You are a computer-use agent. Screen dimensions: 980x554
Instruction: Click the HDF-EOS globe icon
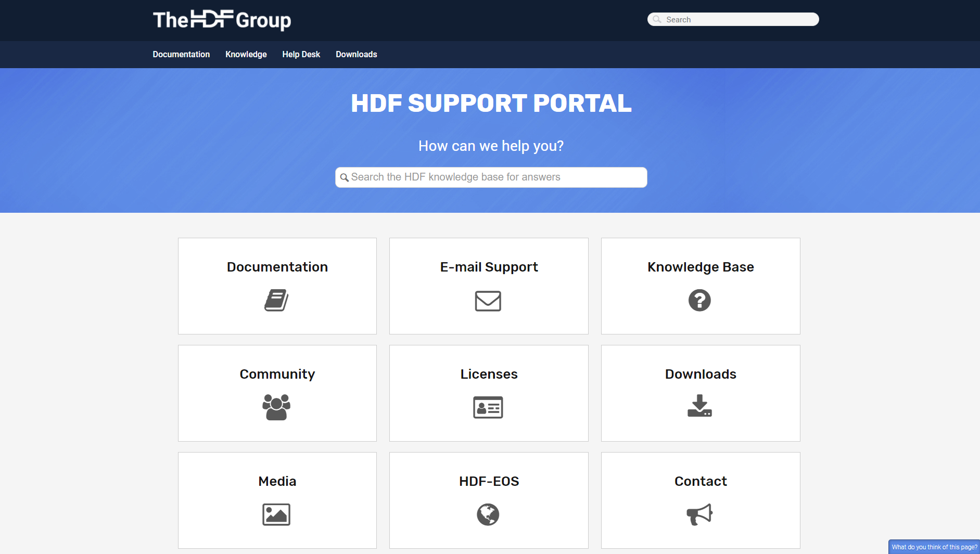(488, 514)
